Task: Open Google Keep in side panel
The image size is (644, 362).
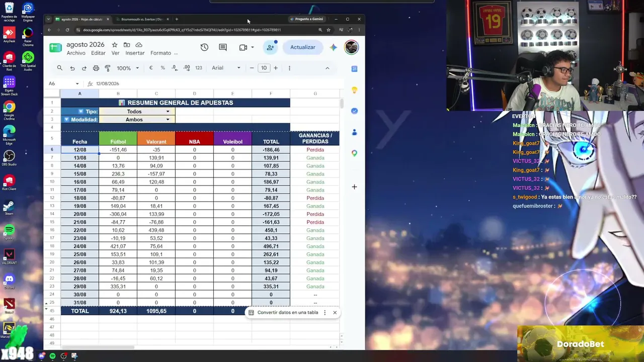Action: [x=354, y=90]
